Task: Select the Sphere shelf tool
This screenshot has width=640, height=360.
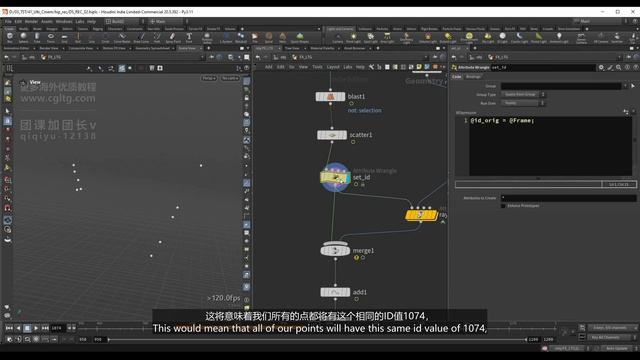Action: [23, 38]
